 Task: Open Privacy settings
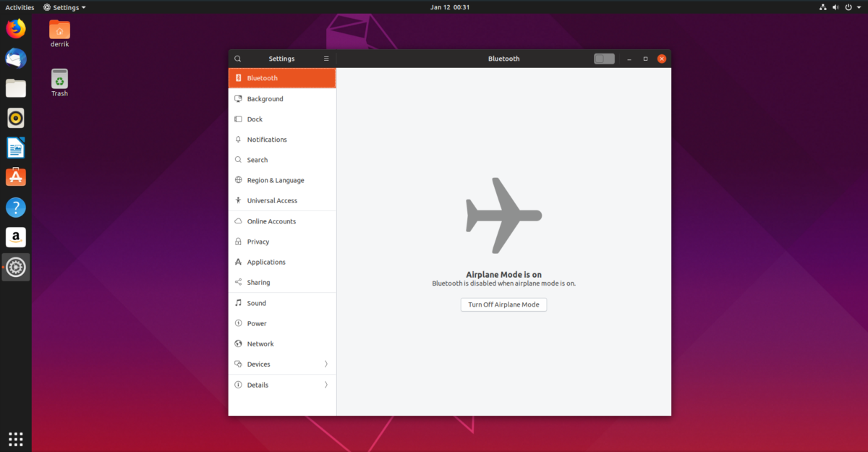[258, 241]
